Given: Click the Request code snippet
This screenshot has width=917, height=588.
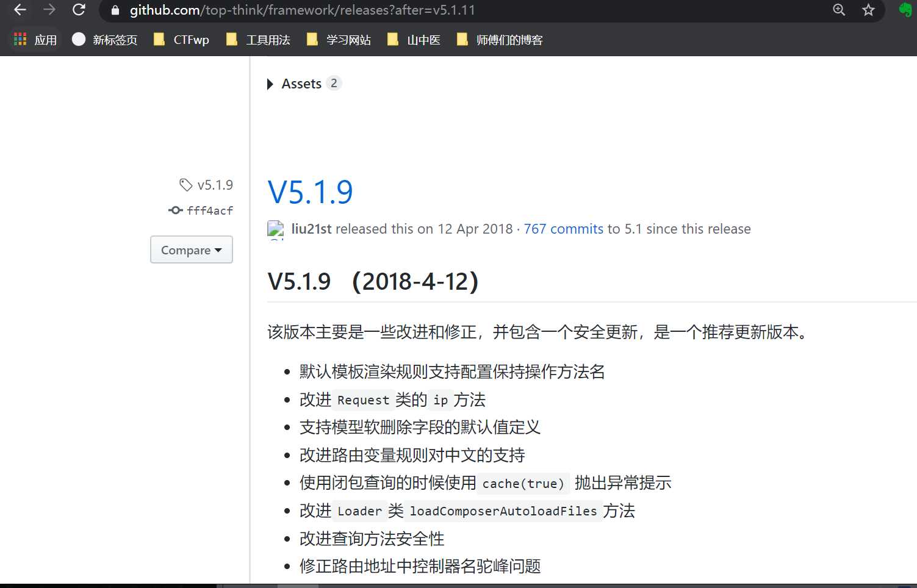Looking at the screenshot, I should (363, 400).
